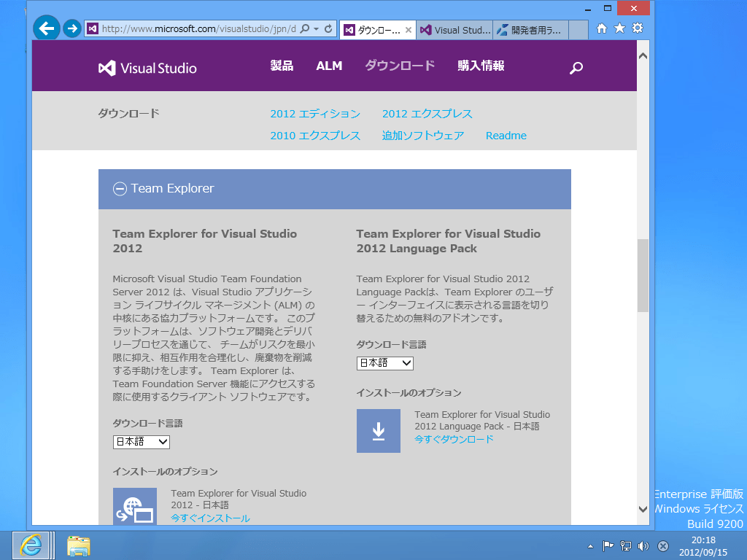The height and width of the screenshot is (560, 747).
Task: Click the Team Explorer web install icon
Action: [135, 507]
